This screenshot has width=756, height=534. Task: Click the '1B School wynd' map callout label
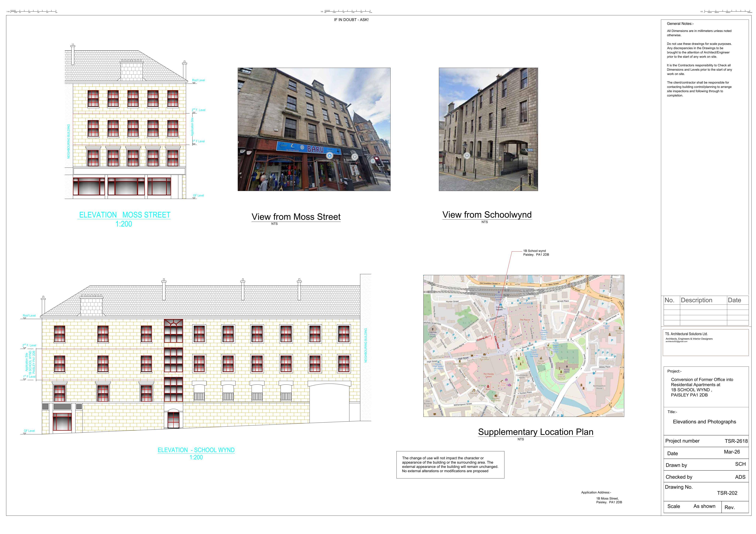[536, 253]
